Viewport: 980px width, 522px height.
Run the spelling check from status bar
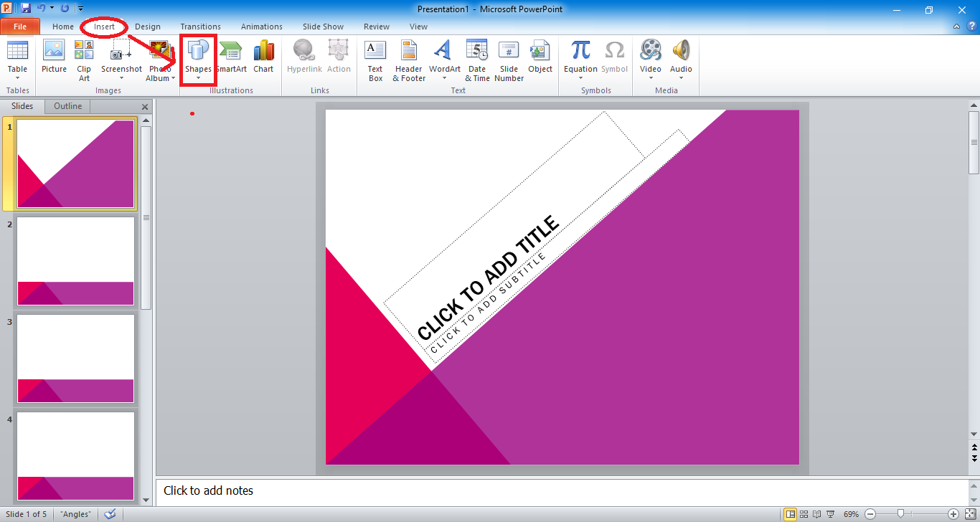110,514
